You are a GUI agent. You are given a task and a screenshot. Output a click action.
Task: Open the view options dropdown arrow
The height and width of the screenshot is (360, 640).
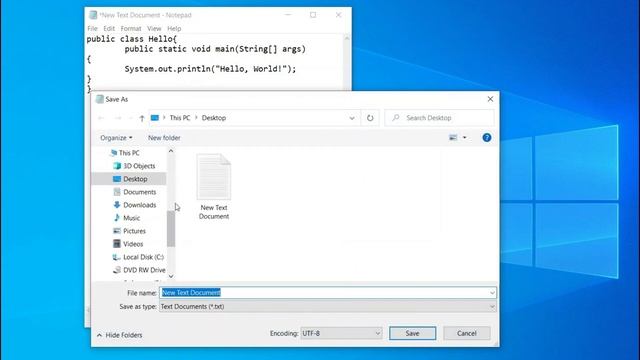coord(464,138)
